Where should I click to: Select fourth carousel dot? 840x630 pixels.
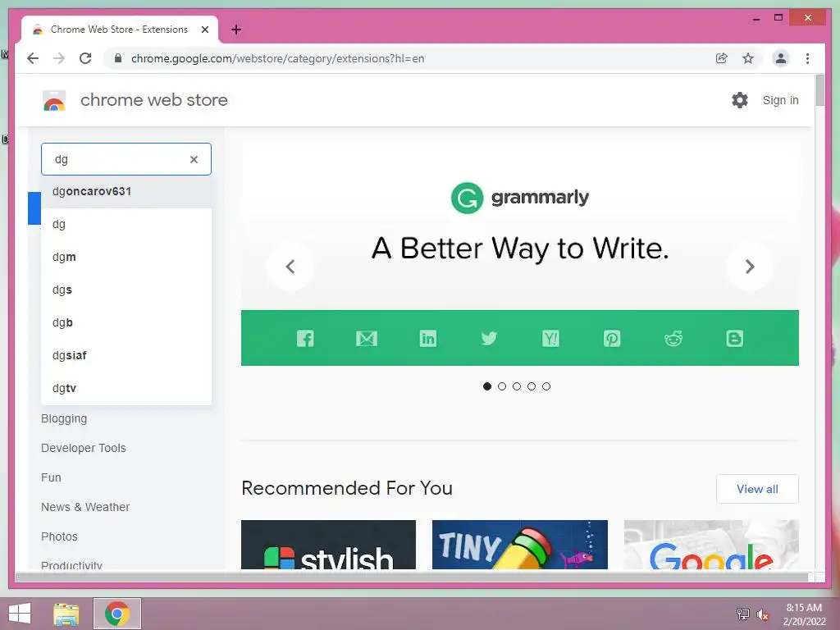(x=532, y=386)
